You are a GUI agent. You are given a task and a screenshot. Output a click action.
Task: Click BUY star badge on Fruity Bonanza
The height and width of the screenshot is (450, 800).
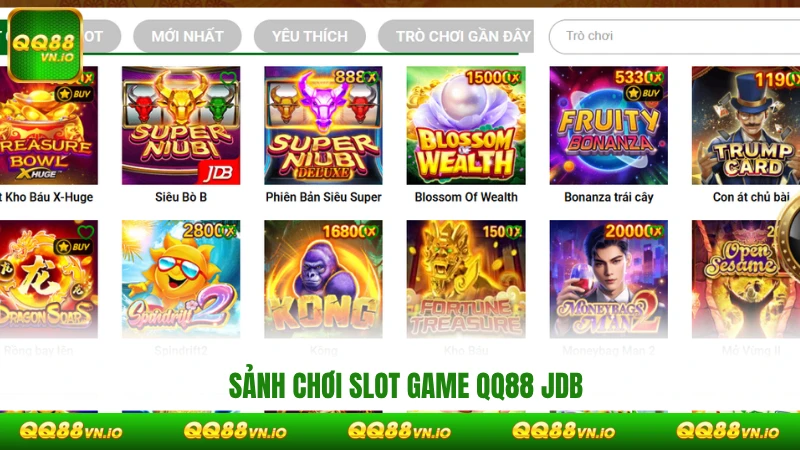644,93
